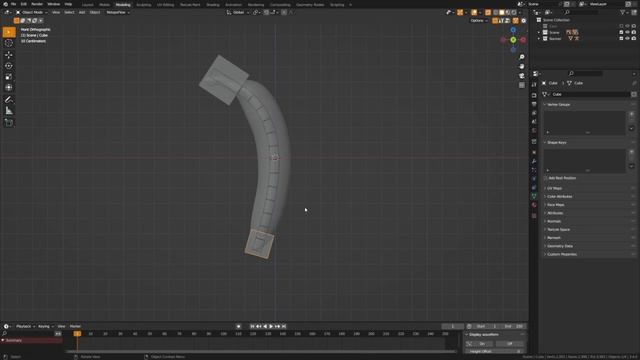Switch orthographic/perspective with the grid icon

(x=522, y=85)
